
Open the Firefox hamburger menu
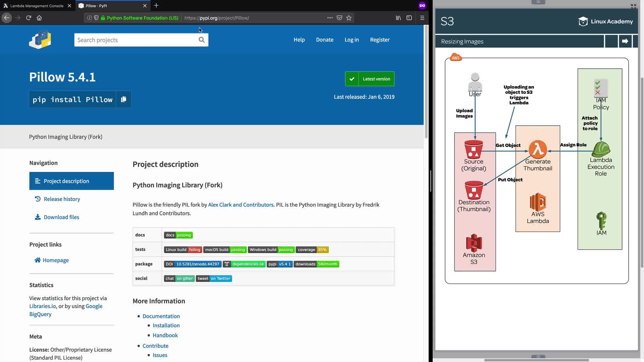pos(422,18)
